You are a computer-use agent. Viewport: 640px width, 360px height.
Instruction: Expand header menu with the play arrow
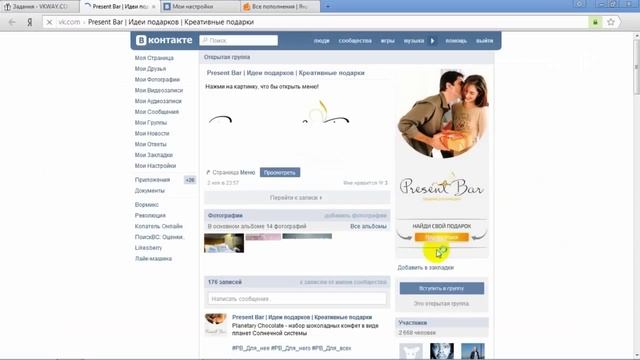click(432, 41)
